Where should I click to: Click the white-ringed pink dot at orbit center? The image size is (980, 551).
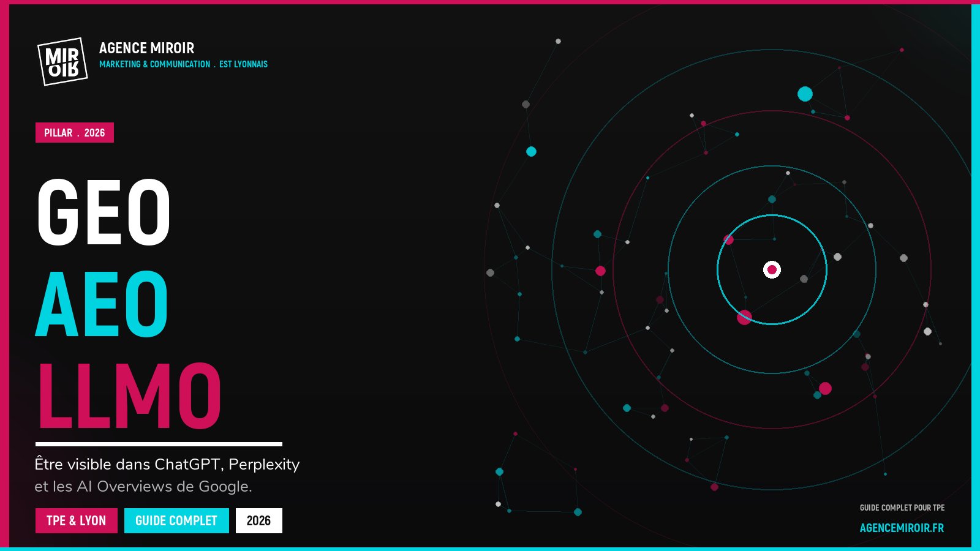pos(772,269)
